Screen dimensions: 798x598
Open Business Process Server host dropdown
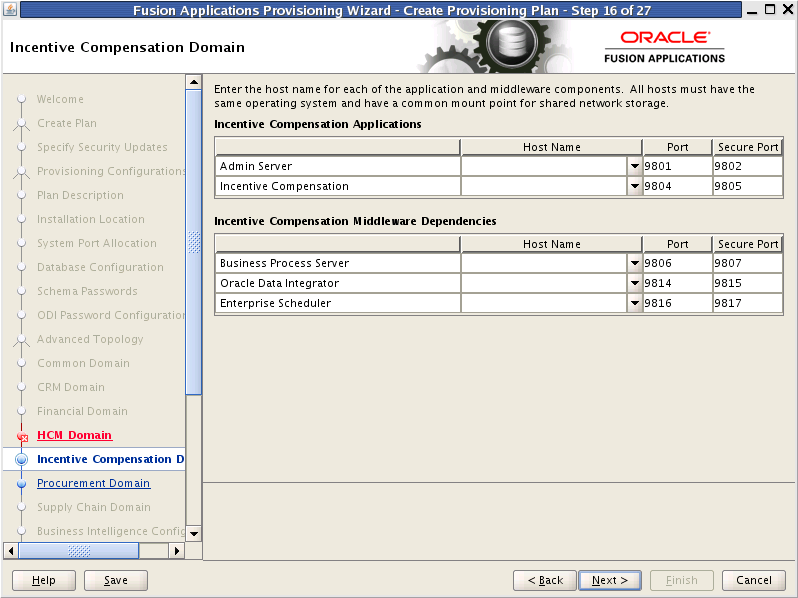coord(635,263)
